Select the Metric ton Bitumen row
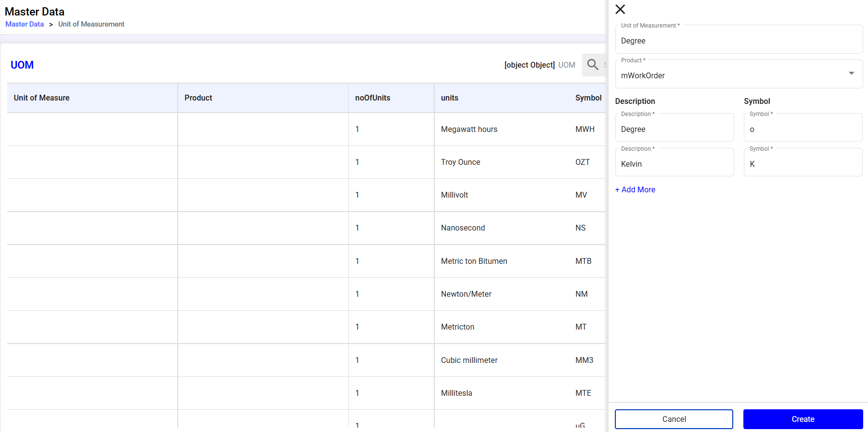The width and height of the screenshot is (868, 432). pyautogui.click(x=473, y=261)
